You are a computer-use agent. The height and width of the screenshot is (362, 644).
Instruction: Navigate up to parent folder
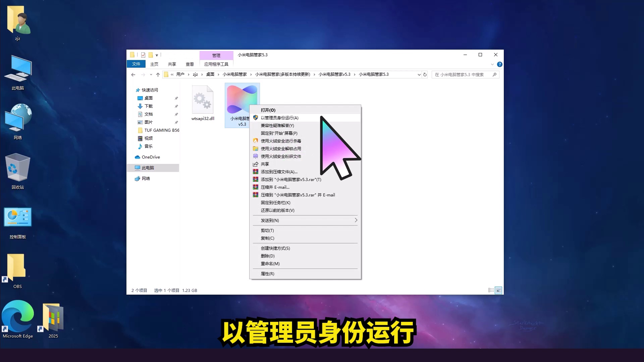(x=158, y=75)
